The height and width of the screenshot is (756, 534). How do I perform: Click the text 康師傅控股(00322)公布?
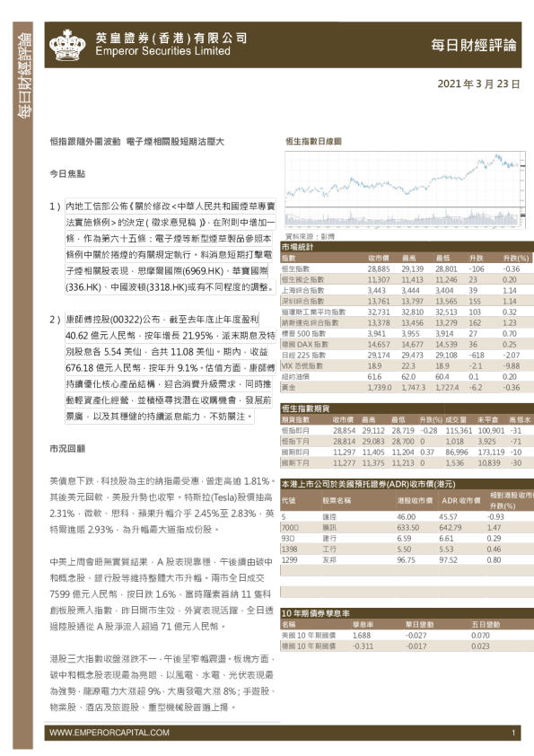click(x=113, y=320)
